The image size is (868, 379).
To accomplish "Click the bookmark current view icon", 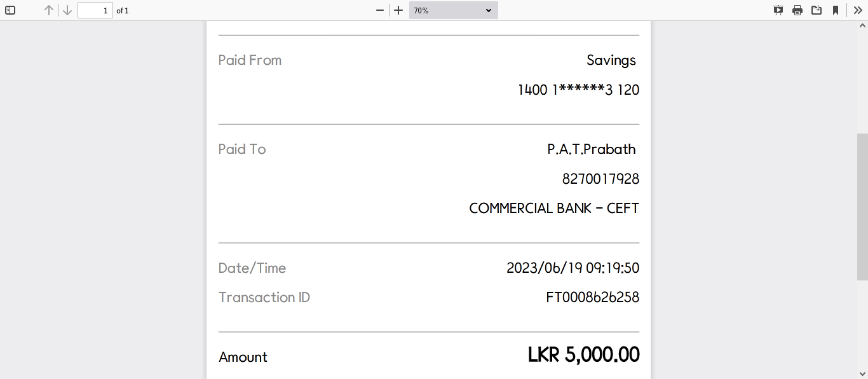I will pyautogui.click(x=836, y=10).
